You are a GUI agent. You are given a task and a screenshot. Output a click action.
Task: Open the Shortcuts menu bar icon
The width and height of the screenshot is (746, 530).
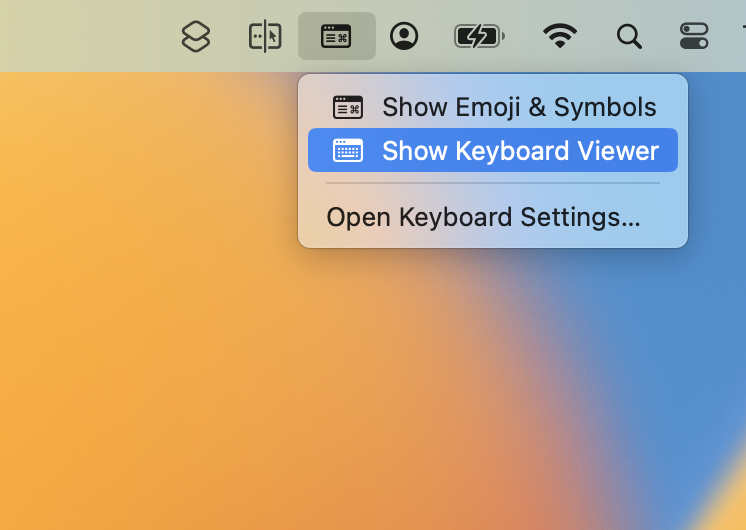tap(196, 36)
